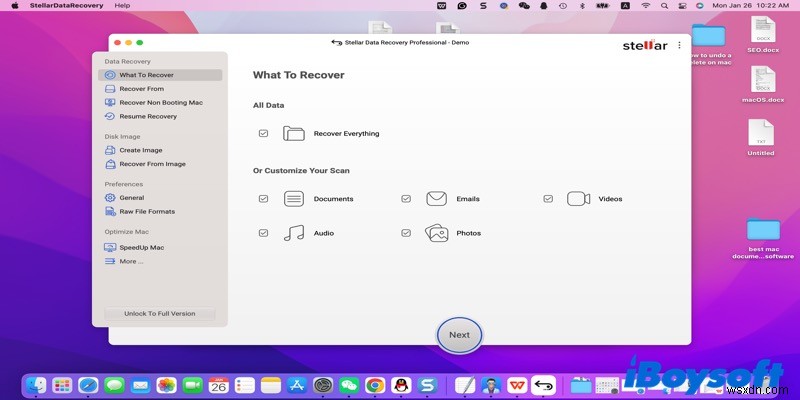
Task: Uncheck the Documents checkbox
Action: 263,199
